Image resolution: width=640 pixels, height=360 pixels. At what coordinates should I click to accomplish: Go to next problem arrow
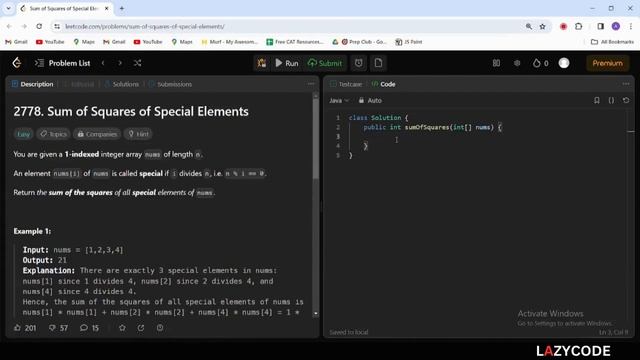click(x=120, y=63)
